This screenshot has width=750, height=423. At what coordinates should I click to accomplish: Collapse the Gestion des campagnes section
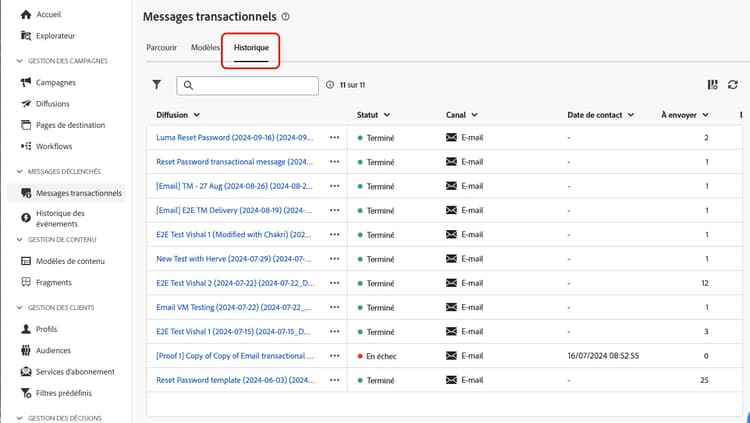point(20,61)
